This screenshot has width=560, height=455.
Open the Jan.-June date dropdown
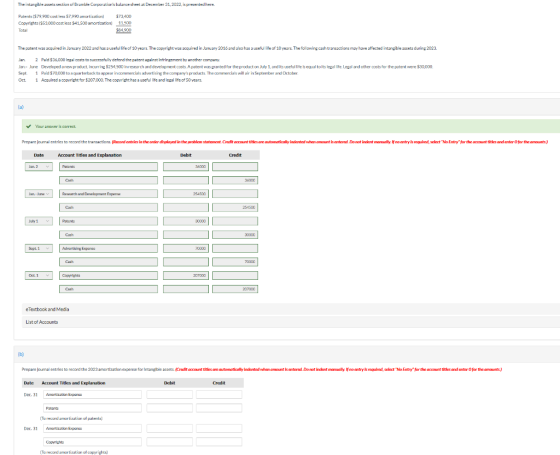[39, 194]
